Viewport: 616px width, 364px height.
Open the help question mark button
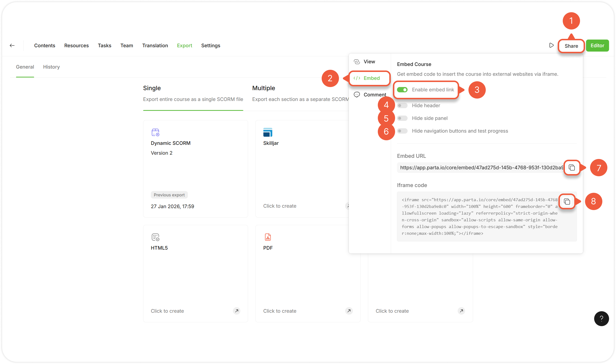point(601,319)
